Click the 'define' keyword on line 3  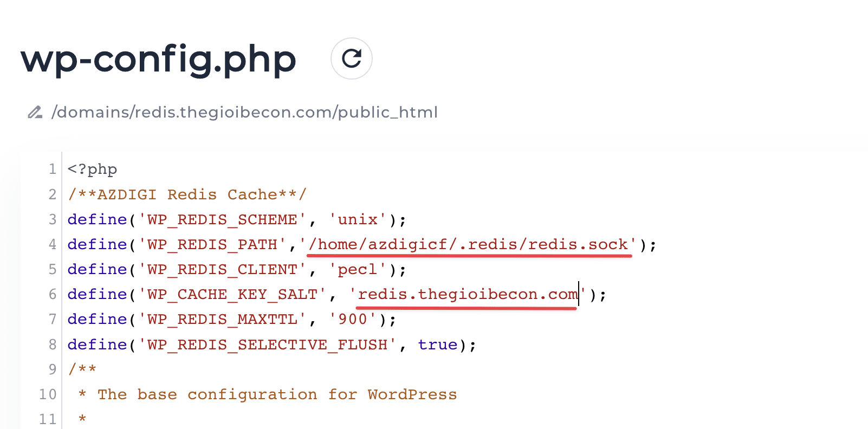[98, 219]
